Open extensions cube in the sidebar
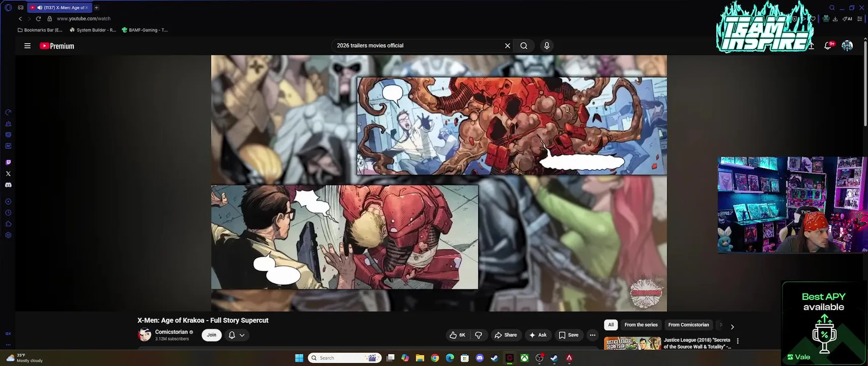 coord(8,224)
